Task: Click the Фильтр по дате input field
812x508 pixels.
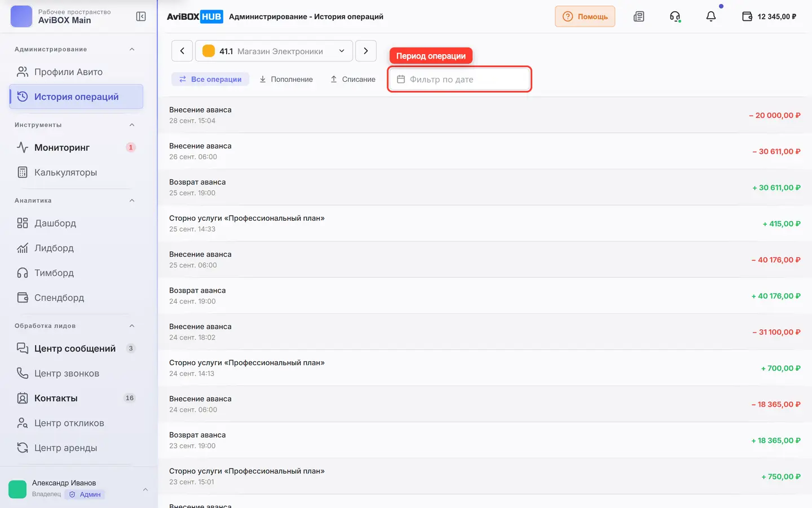Action: coord(460,80)
